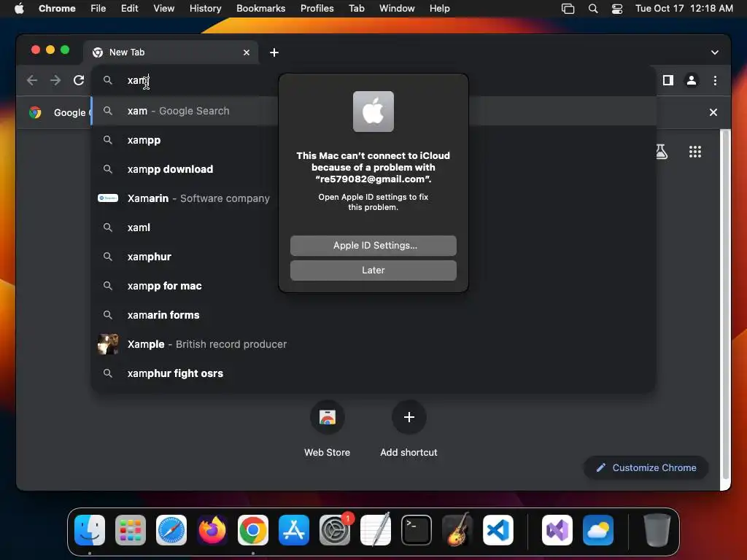Screen dimensions: 747x560
Task: Open Visual Studio from the Dock
Action: pyautogui.click(x=557, y=530)
